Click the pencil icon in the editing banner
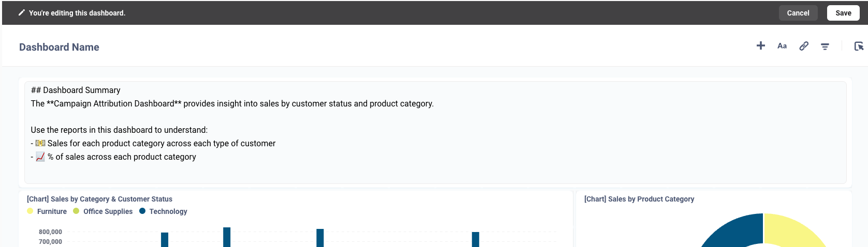This screenshot has height=247, width=868. coord(21,13)
